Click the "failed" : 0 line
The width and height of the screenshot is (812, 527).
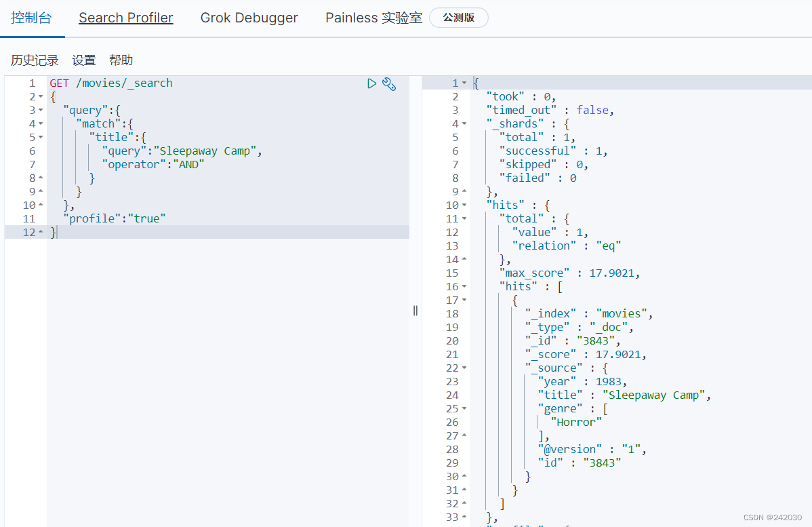[537, 178]
